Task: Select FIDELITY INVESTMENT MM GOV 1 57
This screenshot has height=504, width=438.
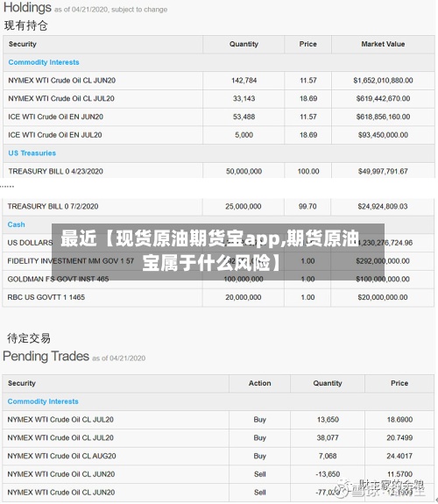Action: (71, 261)
